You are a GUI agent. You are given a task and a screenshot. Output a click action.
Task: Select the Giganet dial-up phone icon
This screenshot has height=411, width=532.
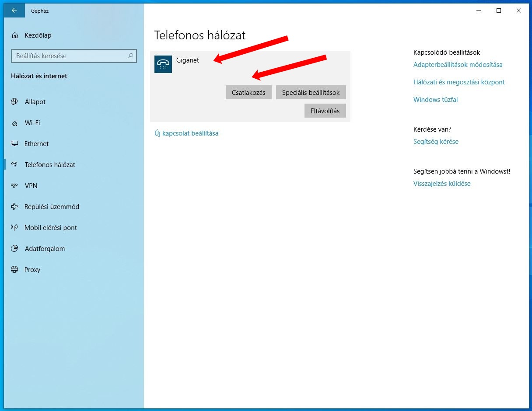[x=163, y=64]
